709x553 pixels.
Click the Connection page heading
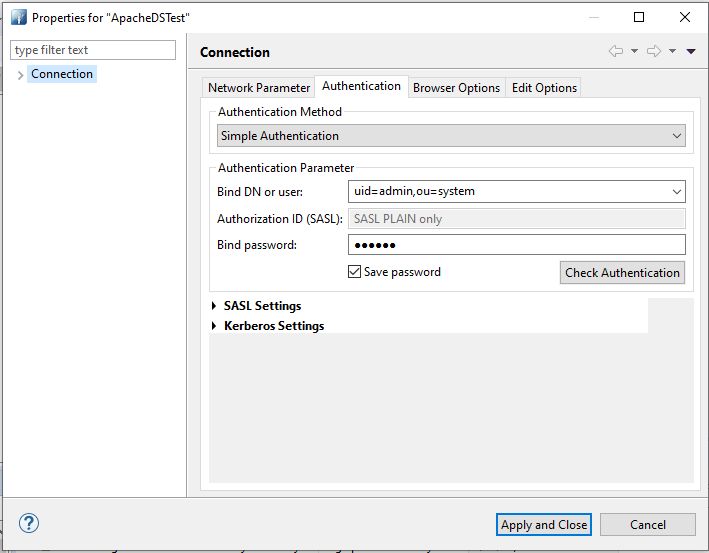tap(235, 52)
